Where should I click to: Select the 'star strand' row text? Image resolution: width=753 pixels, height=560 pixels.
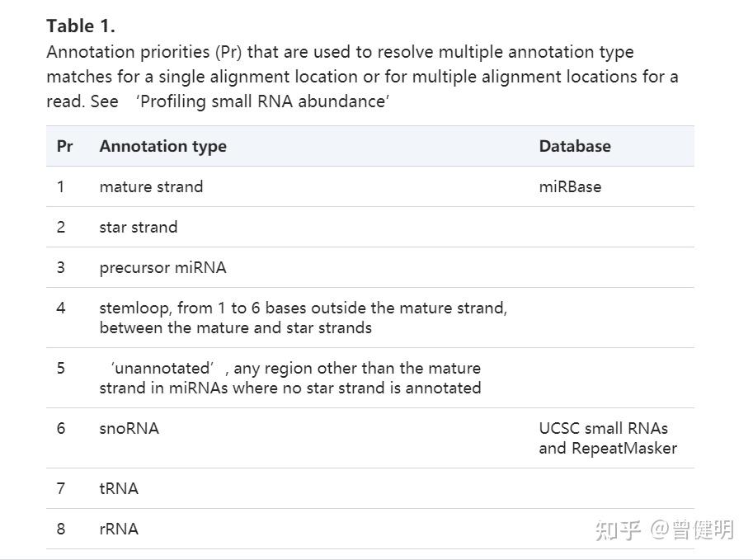138,227
